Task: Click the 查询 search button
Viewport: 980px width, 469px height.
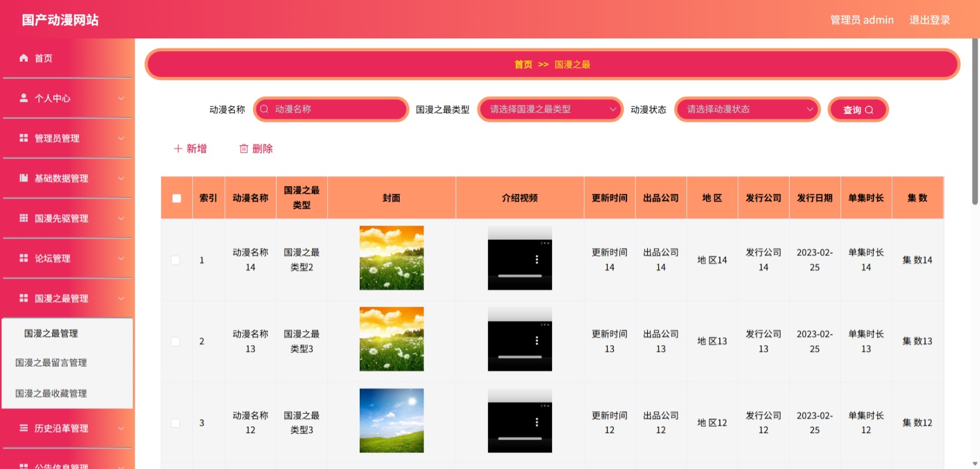Action: click(858, 109)
